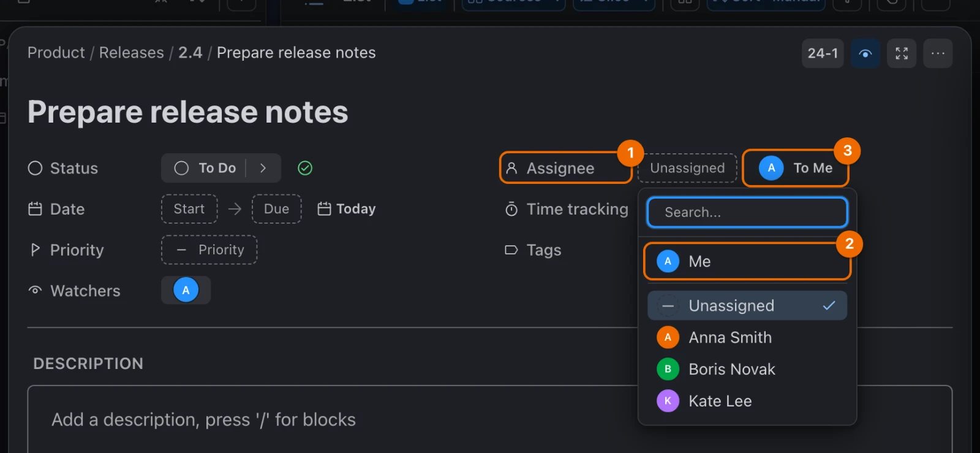Assign to Anna Smith

[747, 337]
